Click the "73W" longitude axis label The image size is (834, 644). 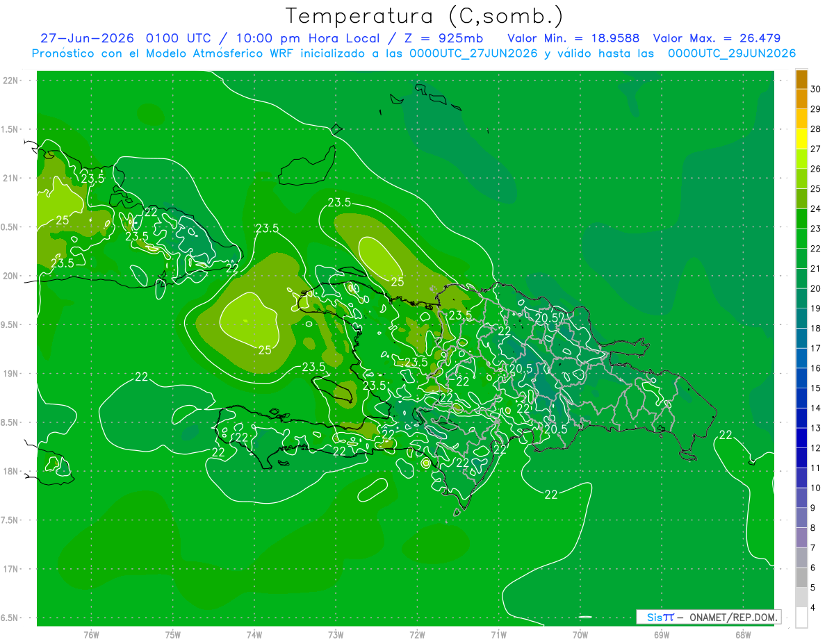336,634
